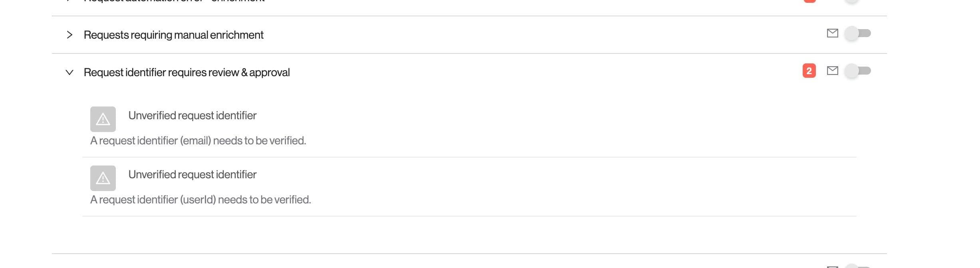Select the Requests requiring manual enrichment title
The height and width of the screenshot is (268, 980).
coord(173,35)
